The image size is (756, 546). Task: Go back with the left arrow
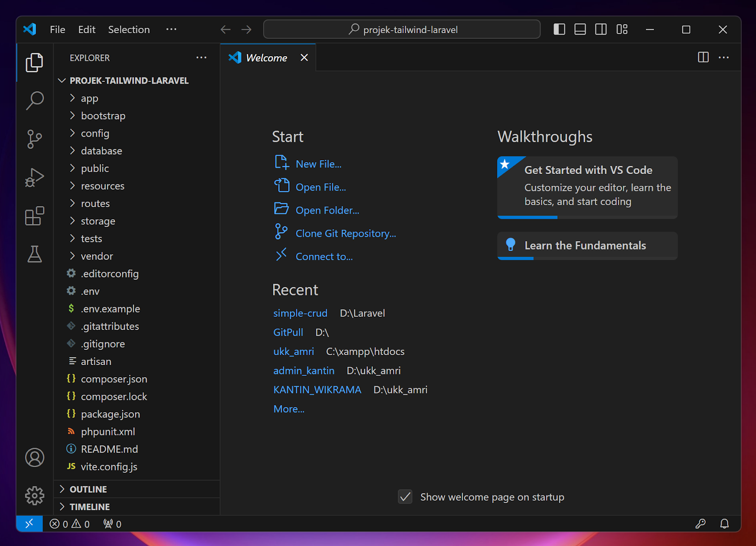tap(225, 29)
